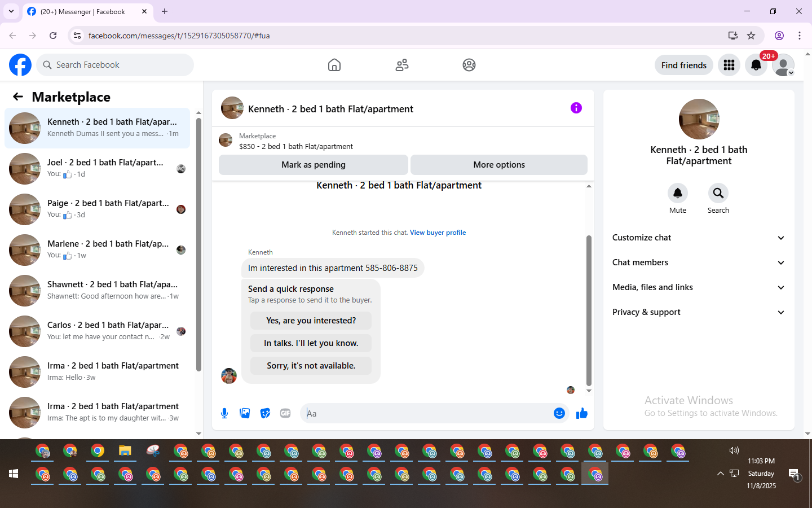Open Chrome three-dot menu

[800, 36]
